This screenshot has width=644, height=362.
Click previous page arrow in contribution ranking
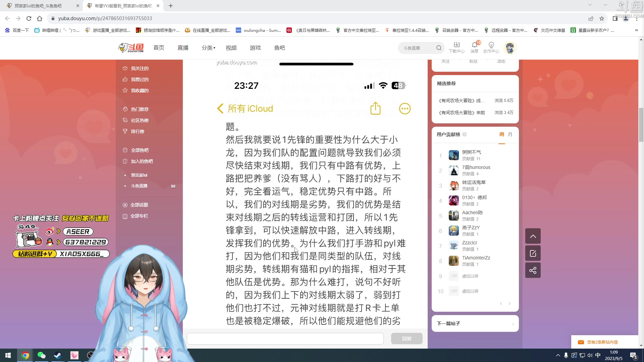(501, 304)
